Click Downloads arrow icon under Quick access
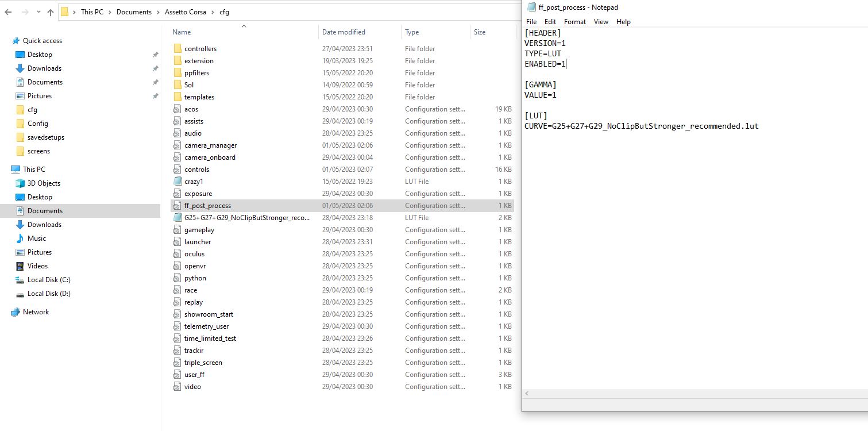Screen dimensions: 868x431 click(x=20, y=68)
